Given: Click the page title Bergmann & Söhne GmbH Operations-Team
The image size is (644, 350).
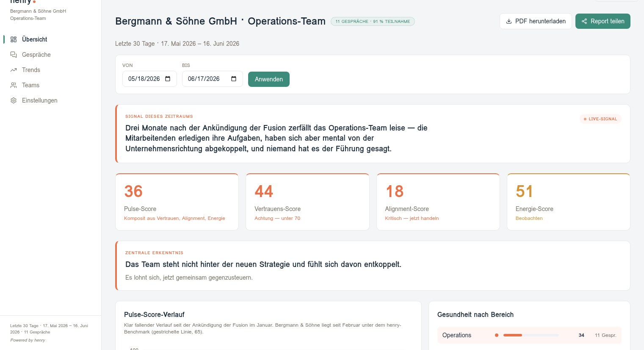Looking at the screenshot, I should pos(220,21).
